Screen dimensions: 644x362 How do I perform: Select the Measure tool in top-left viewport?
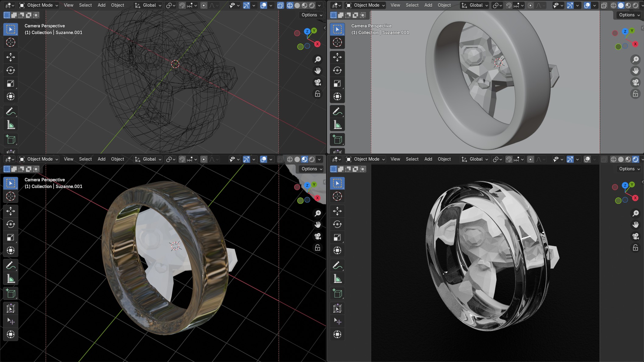pyautogui.click(x=11, y=125)
